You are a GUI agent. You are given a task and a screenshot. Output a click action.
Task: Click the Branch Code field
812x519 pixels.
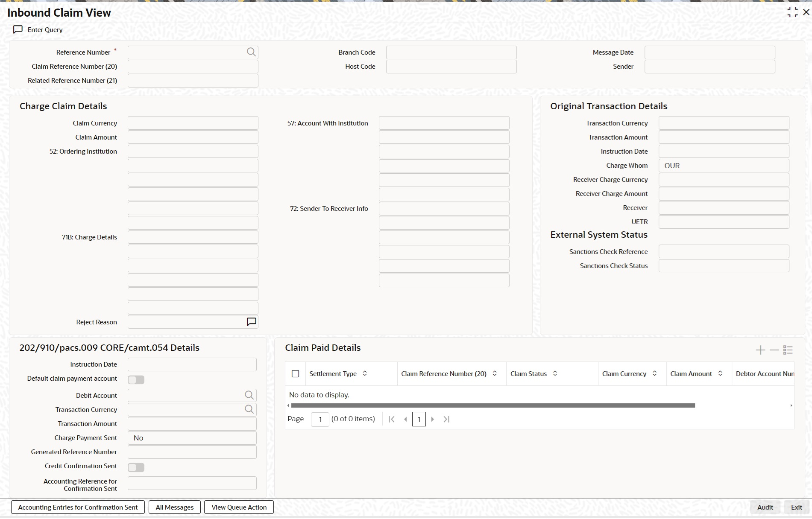451,52
